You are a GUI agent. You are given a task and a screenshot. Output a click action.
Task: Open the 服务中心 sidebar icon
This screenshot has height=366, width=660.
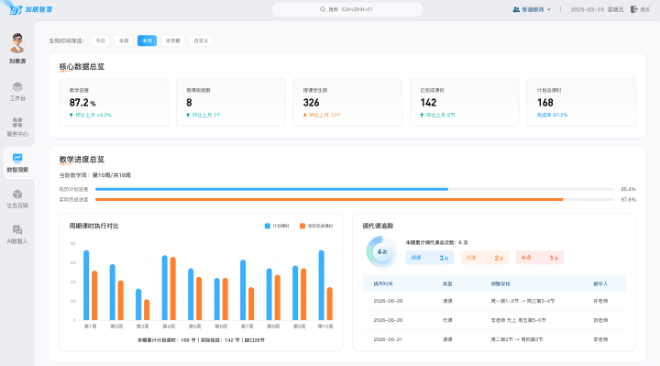(17, 122)
